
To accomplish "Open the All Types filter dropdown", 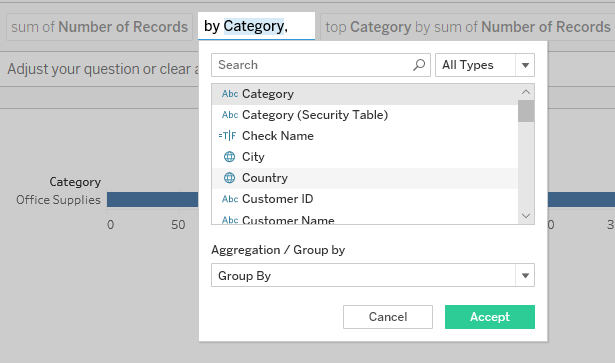I will (485, 65).
